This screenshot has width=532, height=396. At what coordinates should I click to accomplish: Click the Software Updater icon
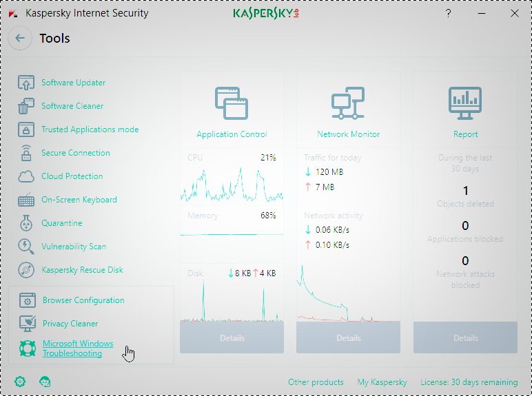click(25, 83)
